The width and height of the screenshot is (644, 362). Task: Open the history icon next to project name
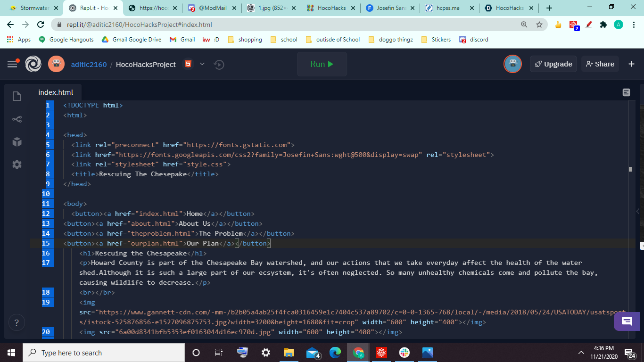pos(219,65)
